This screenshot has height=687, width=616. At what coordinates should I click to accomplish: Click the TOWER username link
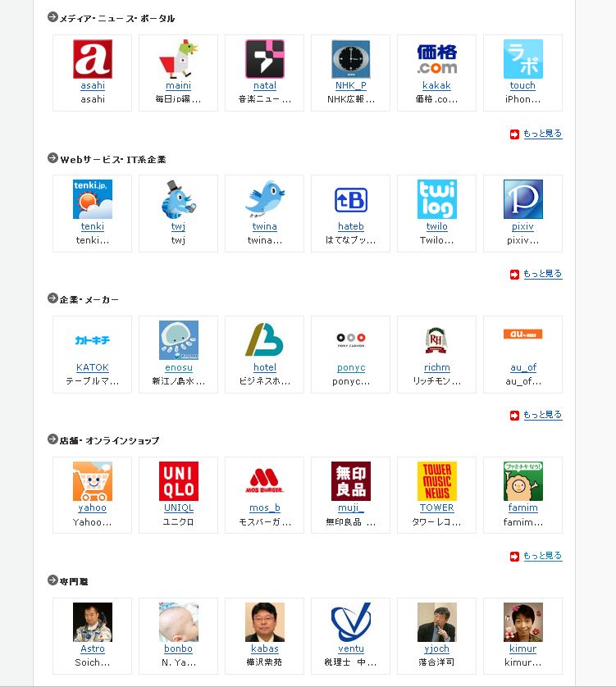(x=436, y=507)
